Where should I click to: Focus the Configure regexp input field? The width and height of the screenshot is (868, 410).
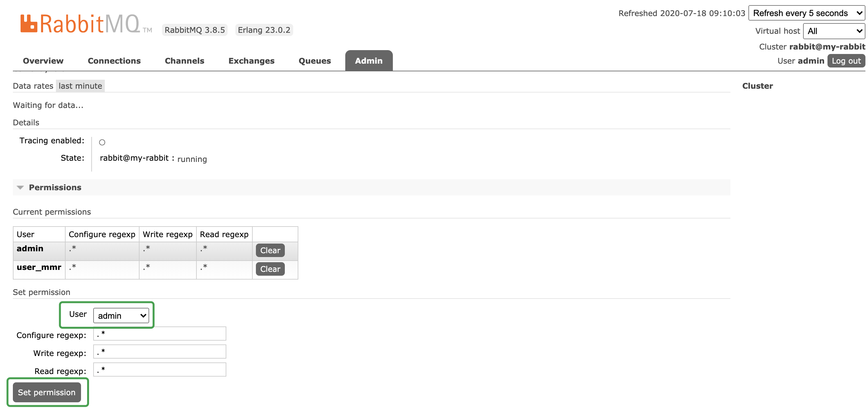(160, 334)
